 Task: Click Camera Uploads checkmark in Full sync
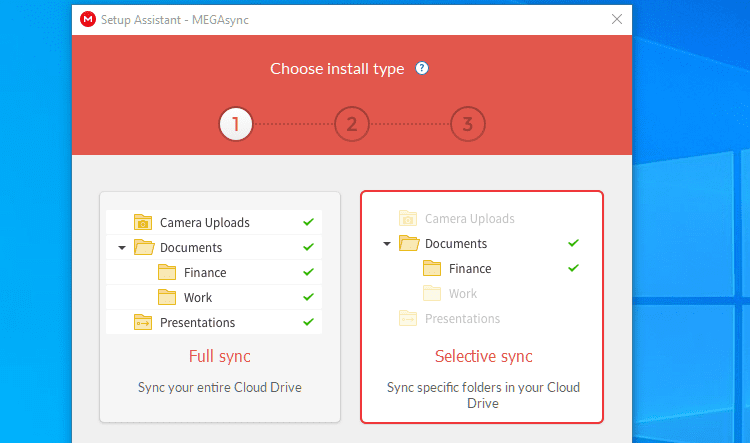click(309, 222)
